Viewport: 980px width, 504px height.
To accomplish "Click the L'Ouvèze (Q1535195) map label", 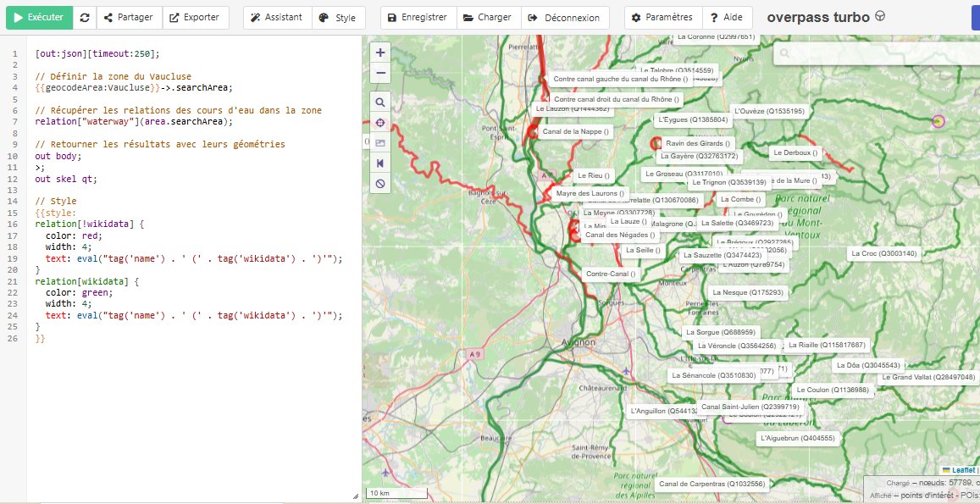I will click(x=769, y=111).
